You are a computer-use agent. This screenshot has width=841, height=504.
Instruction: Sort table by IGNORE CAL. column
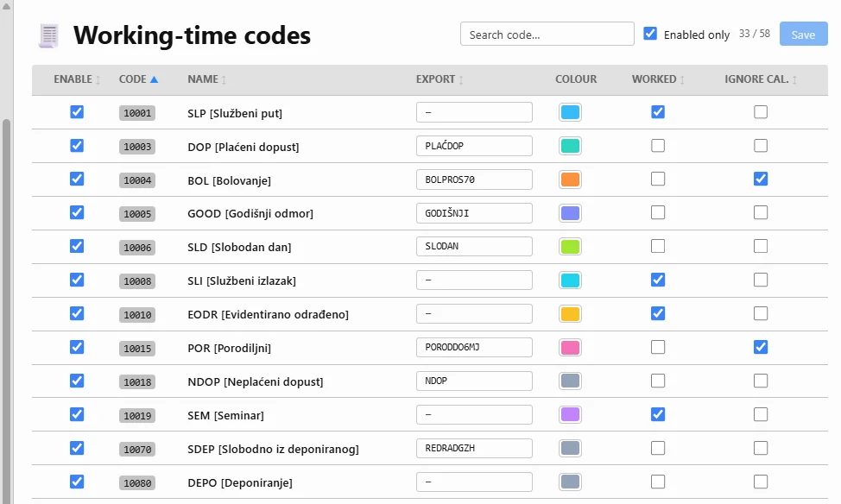coord(761,79)
